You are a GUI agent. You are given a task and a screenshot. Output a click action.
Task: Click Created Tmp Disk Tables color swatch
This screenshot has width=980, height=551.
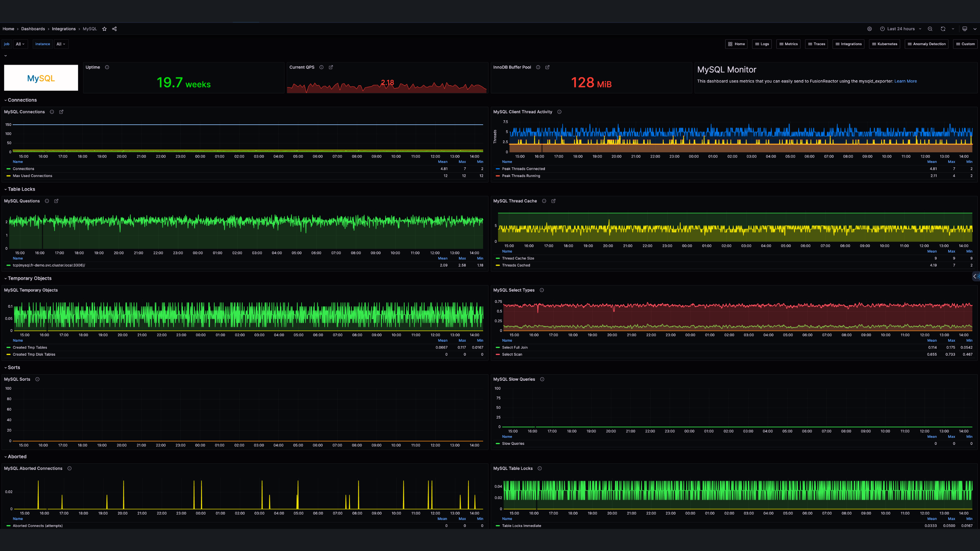pyautogui.click(x=8, y=354)
